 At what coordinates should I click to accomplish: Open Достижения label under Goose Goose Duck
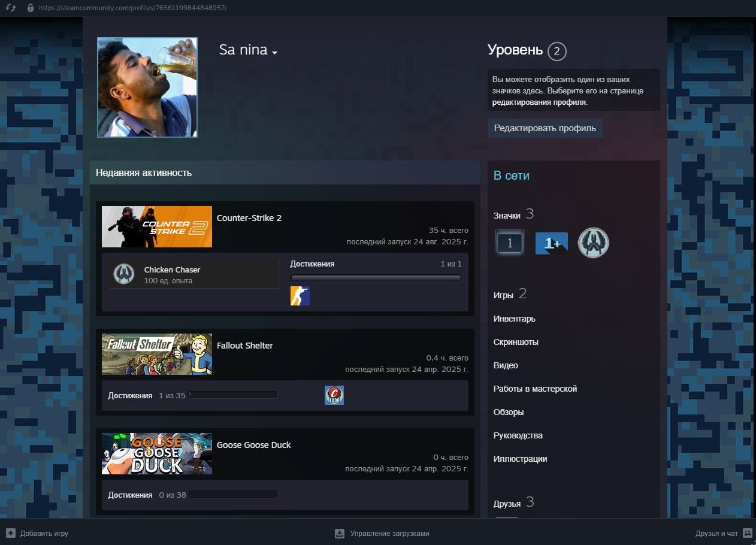(x=130, y=495)
